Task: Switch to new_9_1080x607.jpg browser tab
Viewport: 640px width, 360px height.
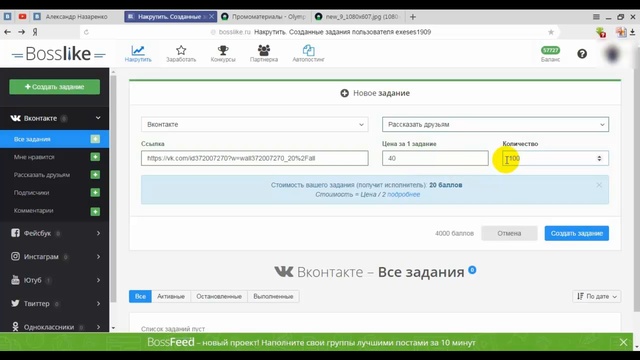Action: (359, 17)
